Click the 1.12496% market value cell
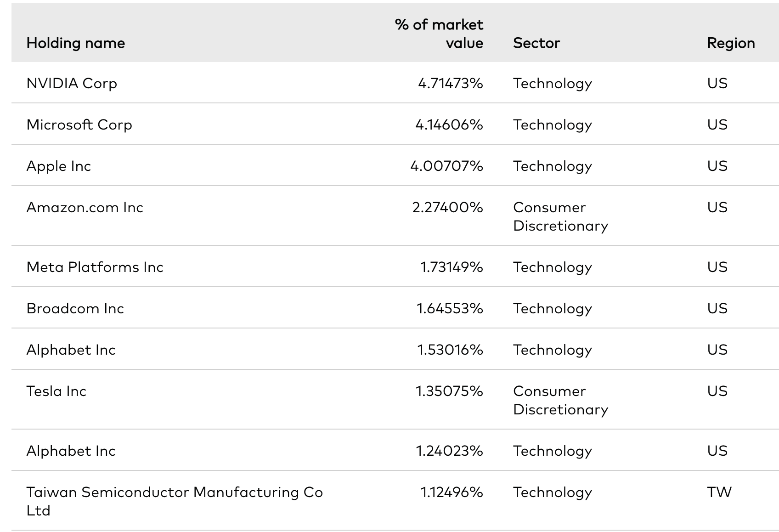The image size is (779, 532). [452, 492]
